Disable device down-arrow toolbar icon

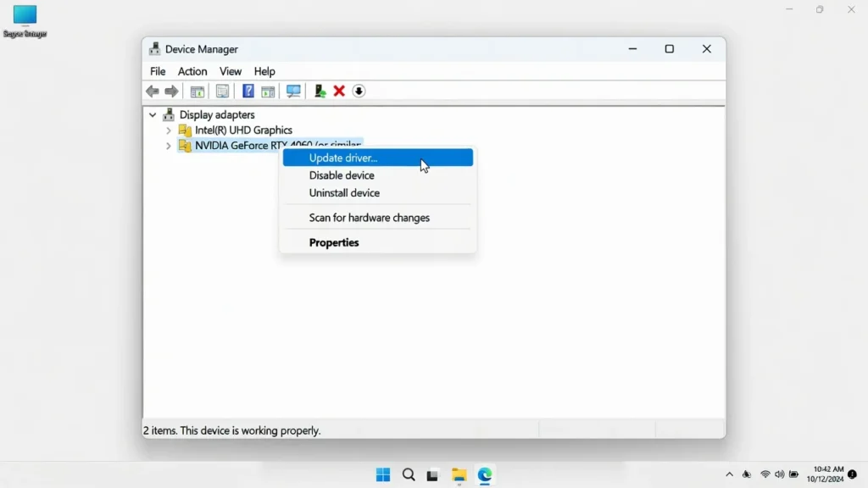(x=359, y=91)
